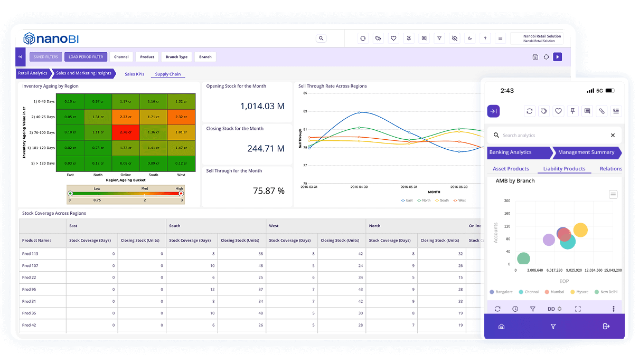
Task: Open the Branch Type filter dropdown
Action: point(176,57)
